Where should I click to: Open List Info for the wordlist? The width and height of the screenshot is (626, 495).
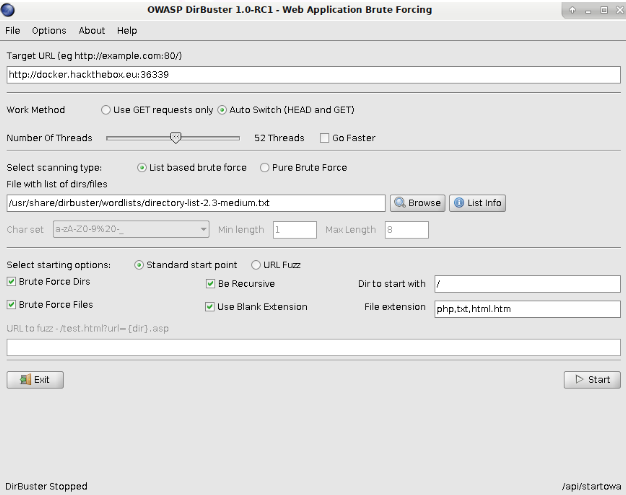[478, 203]
